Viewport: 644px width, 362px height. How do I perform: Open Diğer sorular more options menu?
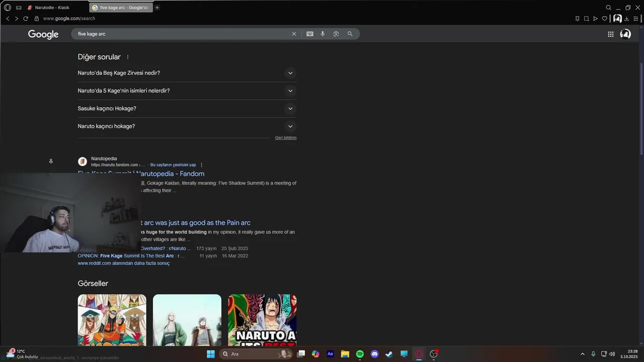128,57
